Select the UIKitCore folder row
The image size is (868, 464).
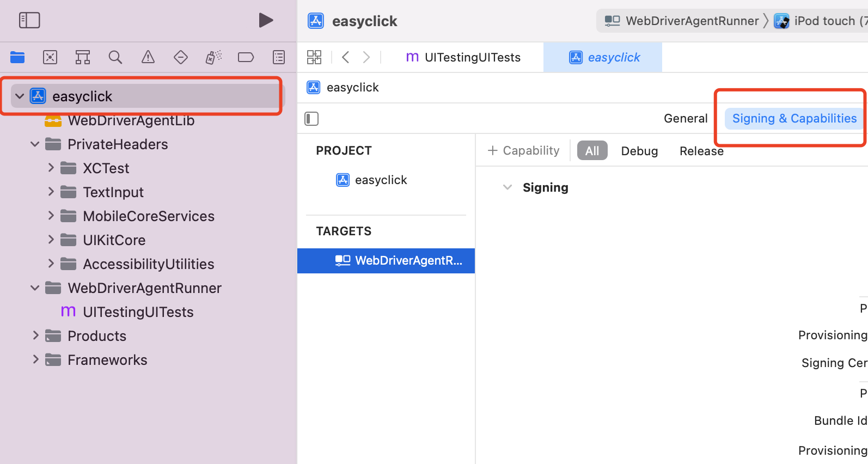click(x=114, y=240)
